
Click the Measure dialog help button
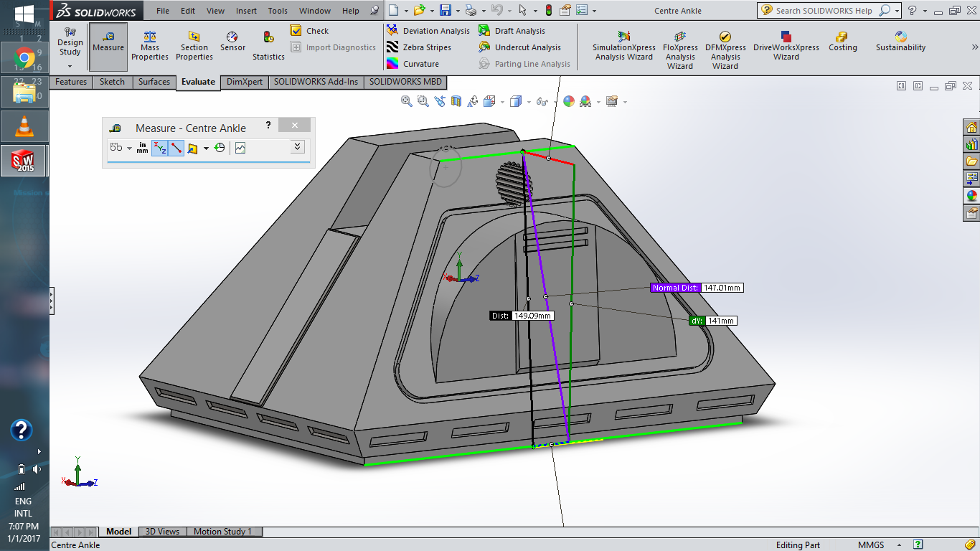(x=268, y=125)
